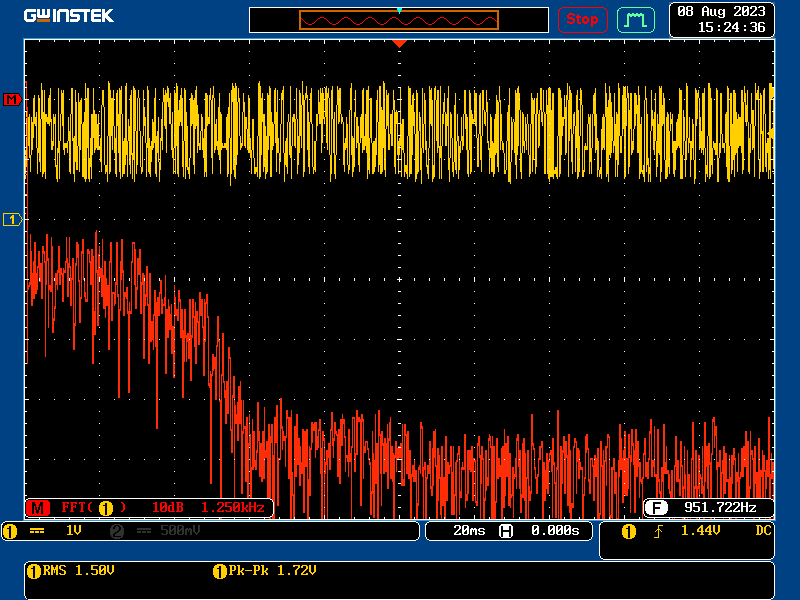
Task: Click the 1.250kHz FFT horizontal scale value
Action: [233, 508]
